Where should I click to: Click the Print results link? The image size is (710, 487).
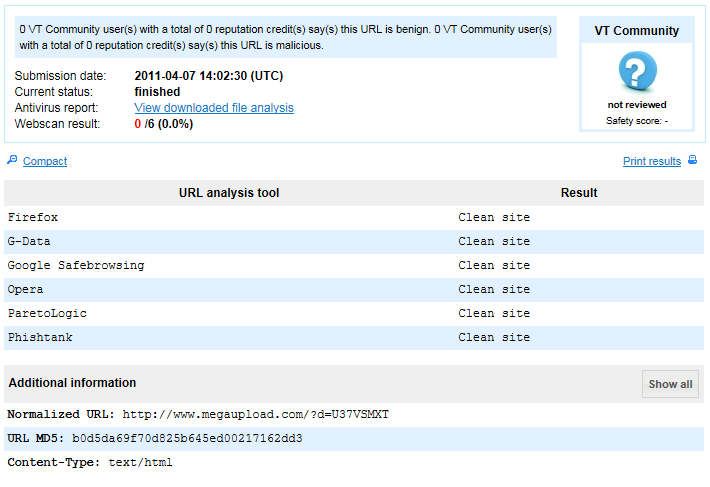click(652, 161)
